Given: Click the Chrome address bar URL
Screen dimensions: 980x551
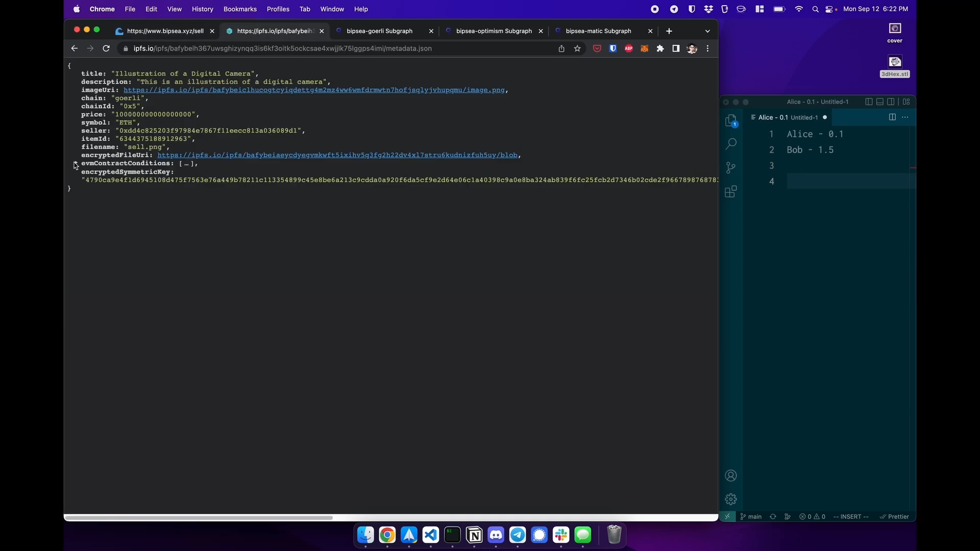Looking at the screenshot, I should tap(283, 48).
